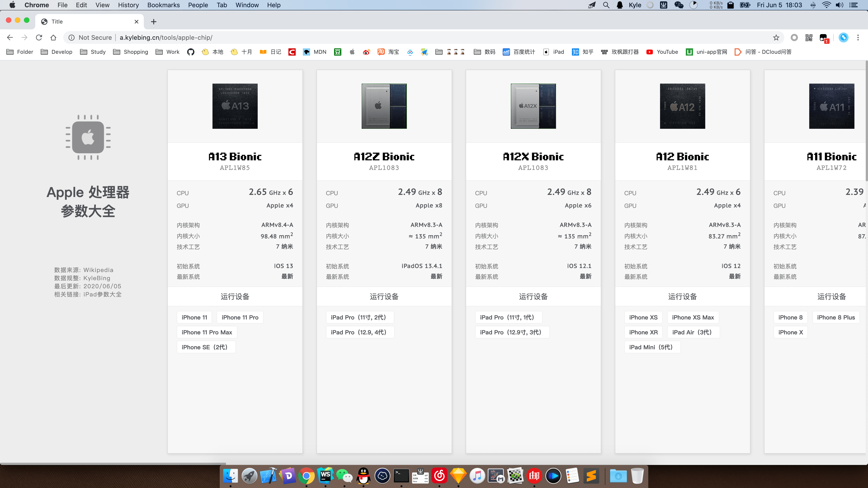Expand the Work bookmarks folder
The height and width of the screenshot is (488, 868).
click(167, 52)
